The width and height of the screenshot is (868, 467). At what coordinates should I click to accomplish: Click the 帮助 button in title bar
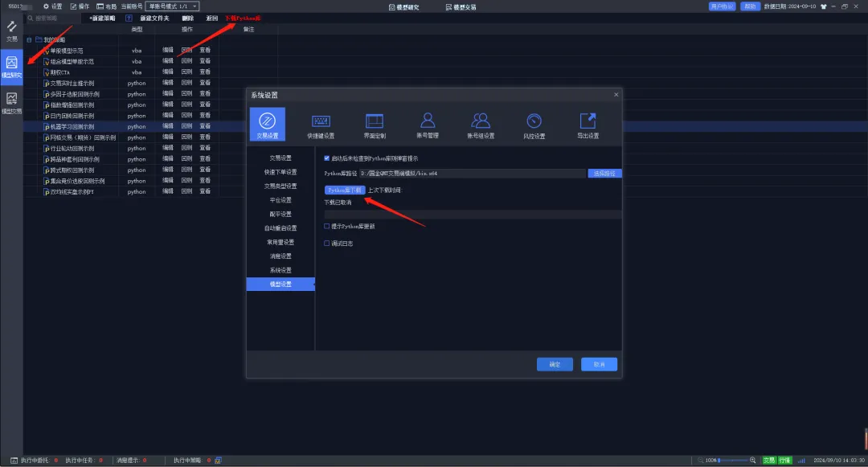point(750,6)
